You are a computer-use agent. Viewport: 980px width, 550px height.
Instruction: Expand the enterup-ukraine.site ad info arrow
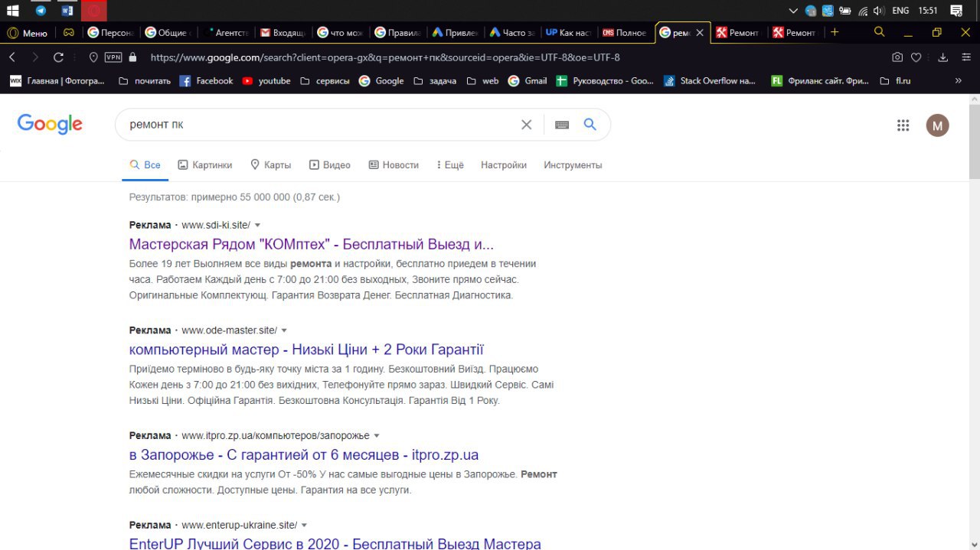(304, 526)
